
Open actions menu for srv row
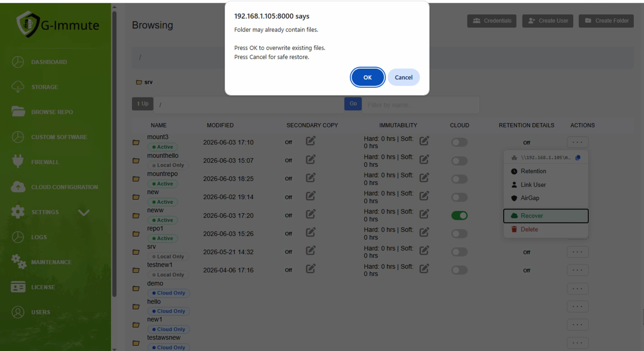tap(578, 252)
